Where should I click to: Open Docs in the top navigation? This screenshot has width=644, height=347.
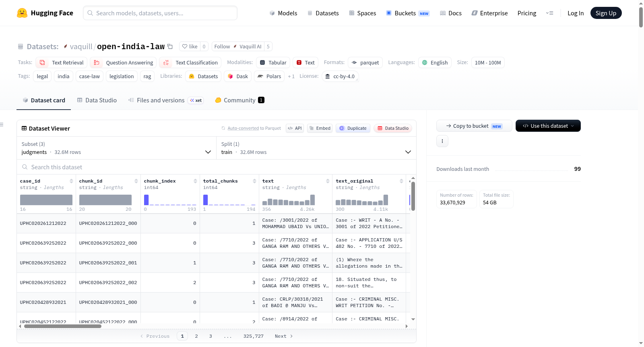(451, 13)
